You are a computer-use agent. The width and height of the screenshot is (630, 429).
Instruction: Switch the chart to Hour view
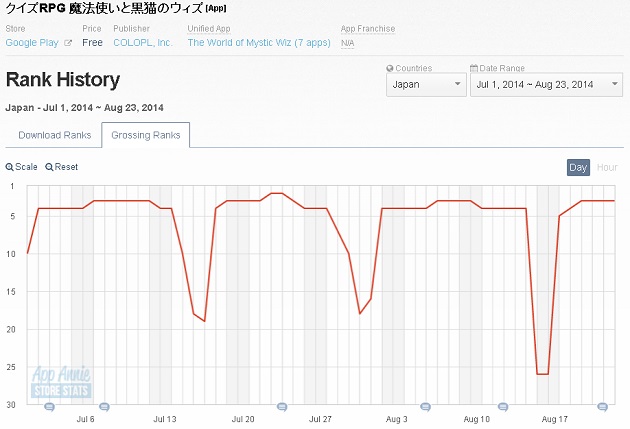click(x=607, y=168)
